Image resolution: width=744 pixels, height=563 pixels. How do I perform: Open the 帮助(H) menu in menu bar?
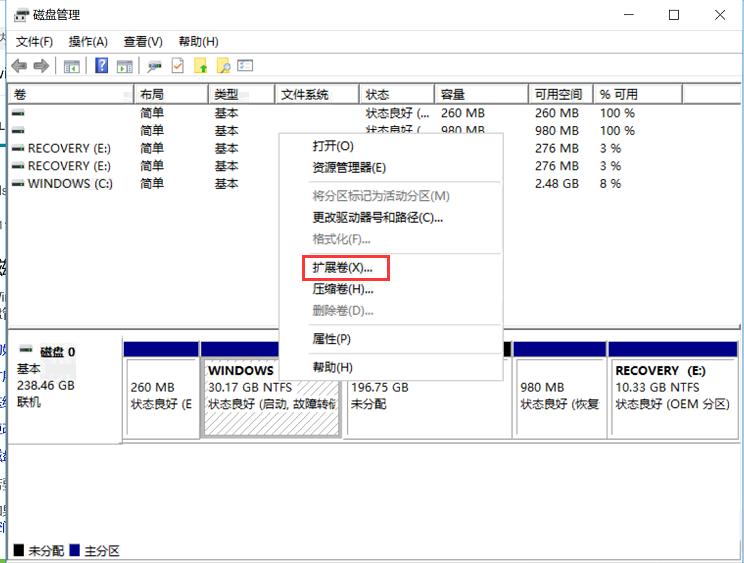pyautogui.click(x=198, y=42)
